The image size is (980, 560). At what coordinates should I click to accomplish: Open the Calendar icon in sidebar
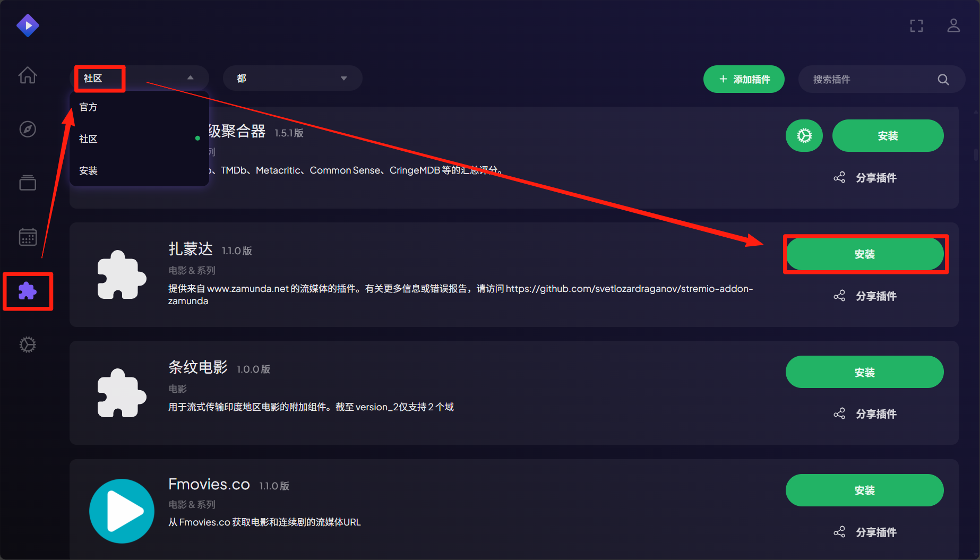pos(28,237)
